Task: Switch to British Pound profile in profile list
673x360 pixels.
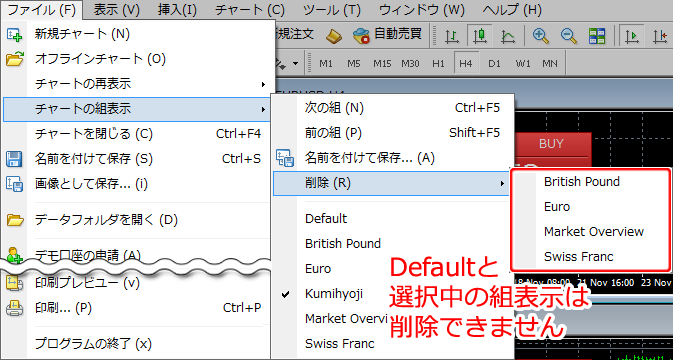Action: click(343, 244)
